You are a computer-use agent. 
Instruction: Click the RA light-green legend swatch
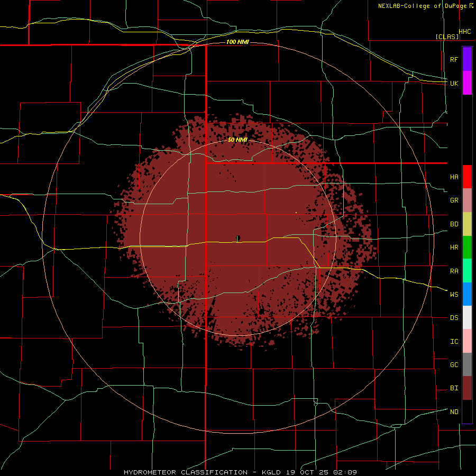click(x=467, y=271)
